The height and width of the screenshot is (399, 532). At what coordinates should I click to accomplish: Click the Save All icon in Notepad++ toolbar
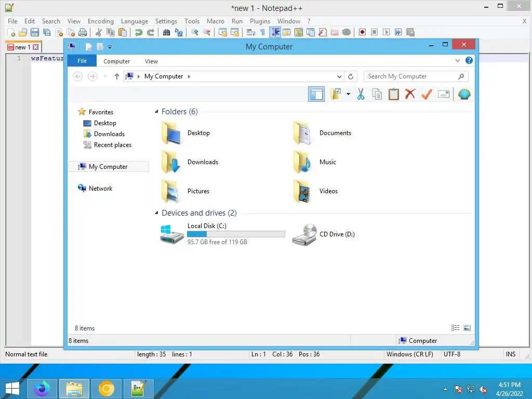pyautogui.click(x=47, y=32)
